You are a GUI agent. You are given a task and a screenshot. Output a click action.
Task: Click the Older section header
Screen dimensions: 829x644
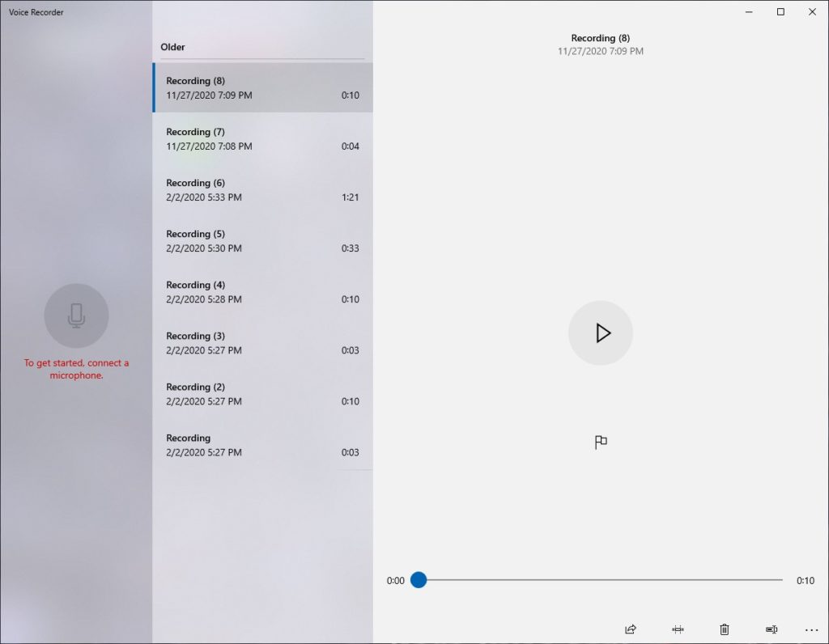pyautogui.click(x=172, y=47)
